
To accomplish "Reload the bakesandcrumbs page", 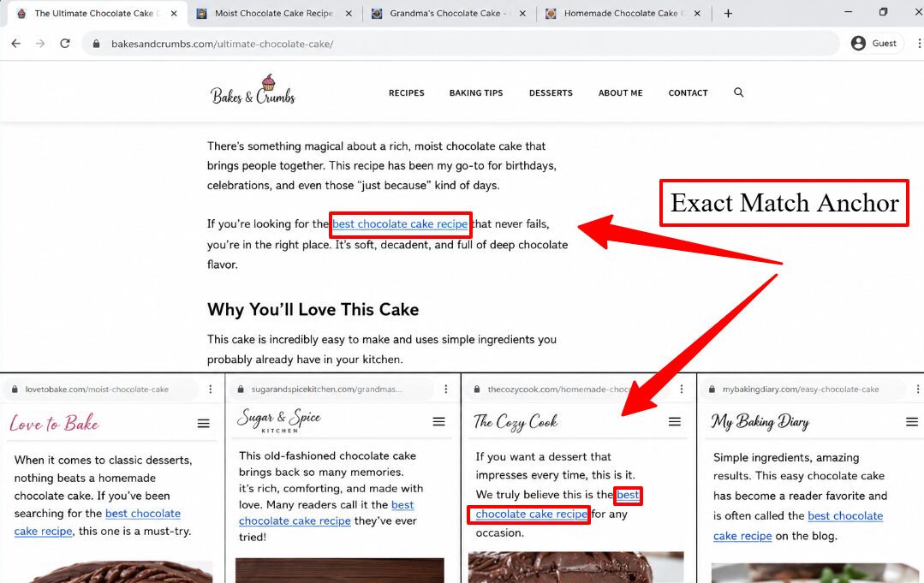I will click(x=65, y=44).
